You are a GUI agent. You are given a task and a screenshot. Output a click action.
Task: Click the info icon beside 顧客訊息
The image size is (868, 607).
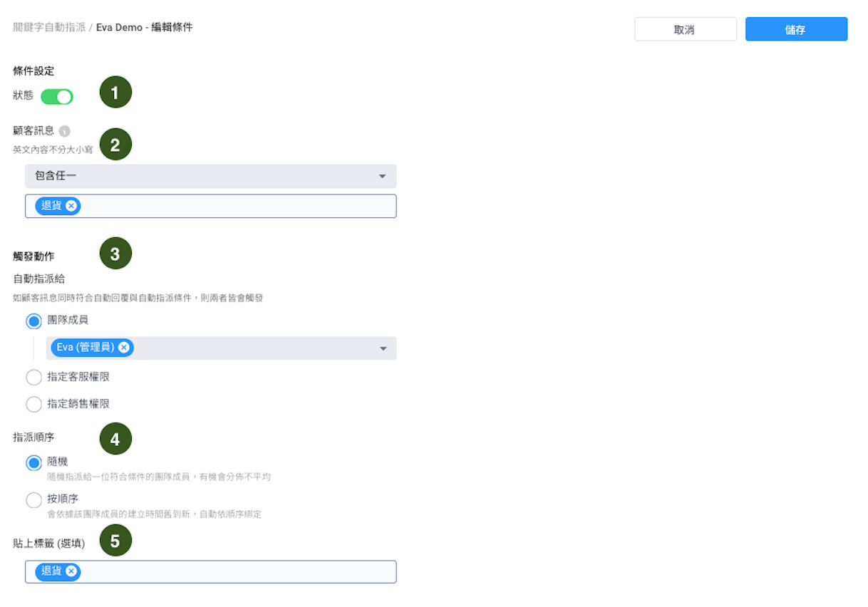[x=65, y=131]
